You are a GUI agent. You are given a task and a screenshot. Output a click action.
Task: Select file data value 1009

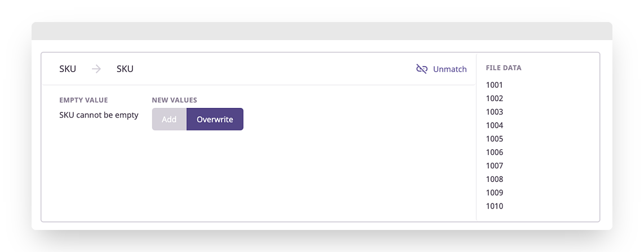495,193
